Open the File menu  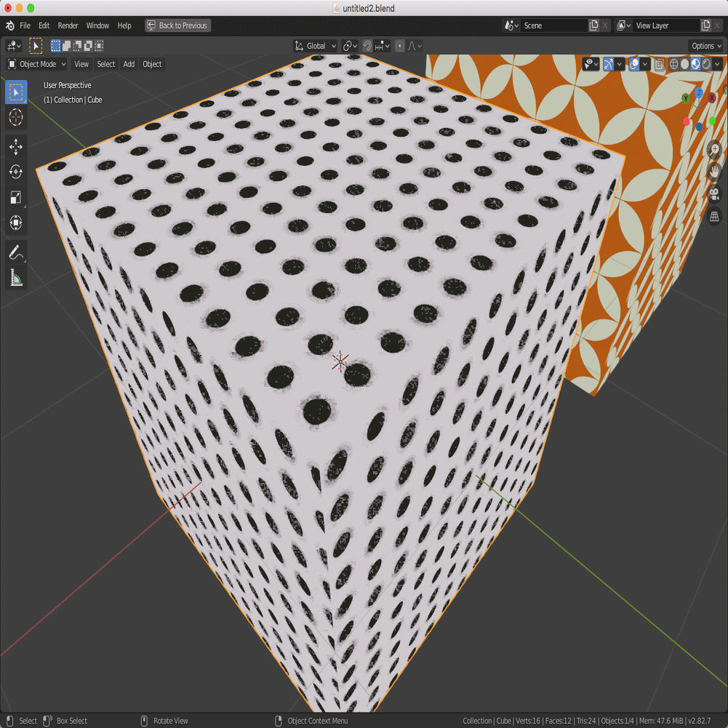point(25,25)
